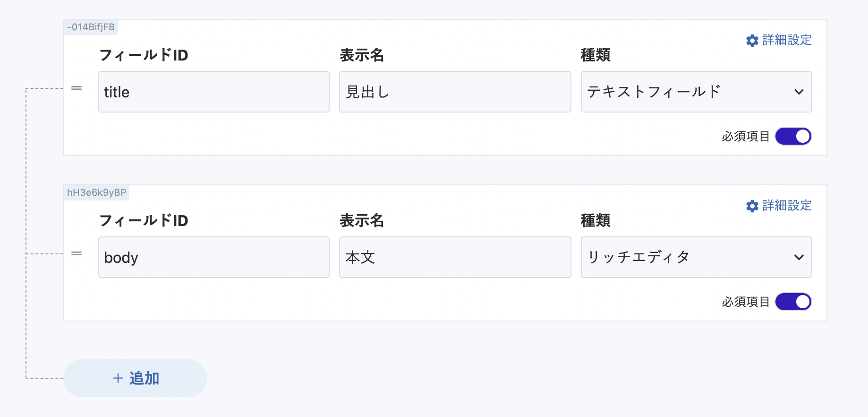Click the chevron arrow on the テキストフィールド select

coord(799,92)
